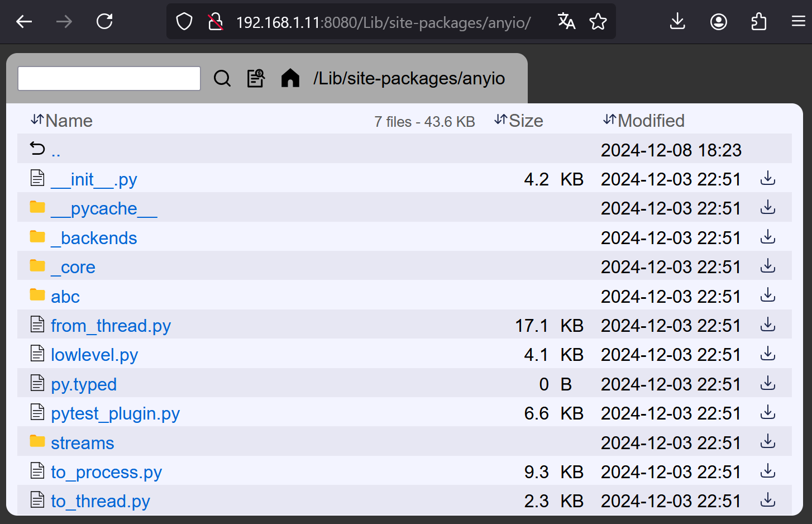Screen dimensions: 812x524
Task: Open pytest_plugin.py file link
Action: coord(115,413)
